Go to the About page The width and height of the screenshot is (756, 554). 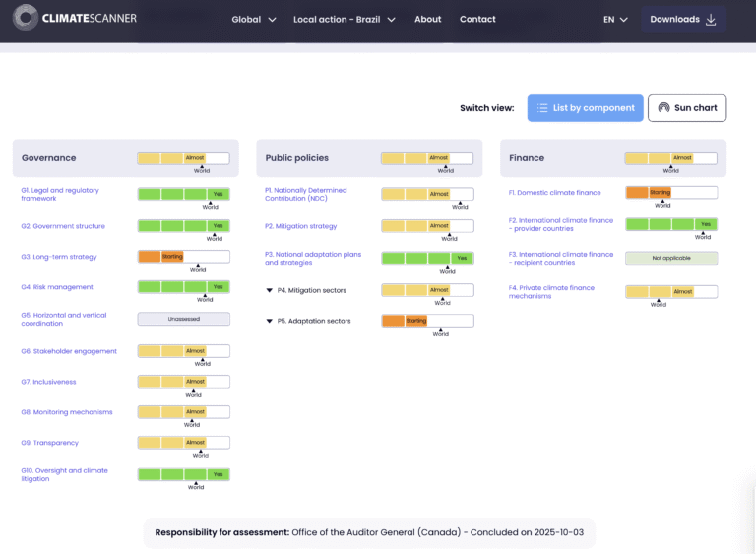427,19
